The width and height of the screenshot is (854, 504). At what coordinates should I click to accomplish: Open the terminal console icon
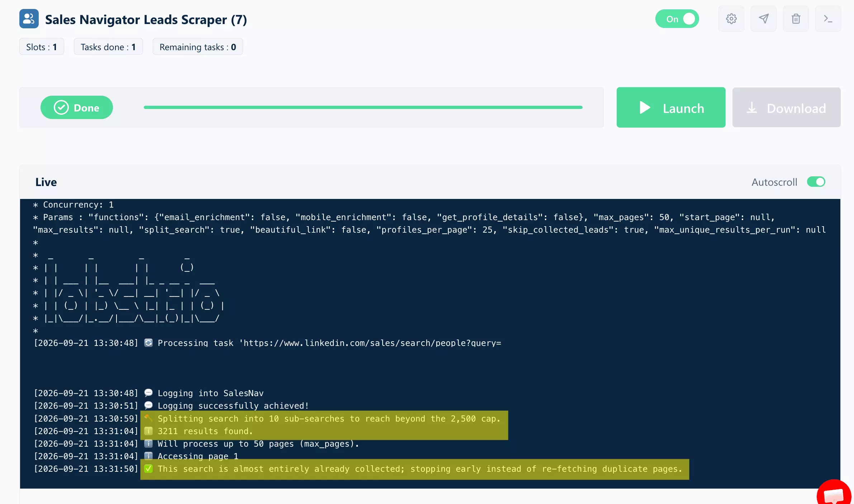tap(828, 19)
